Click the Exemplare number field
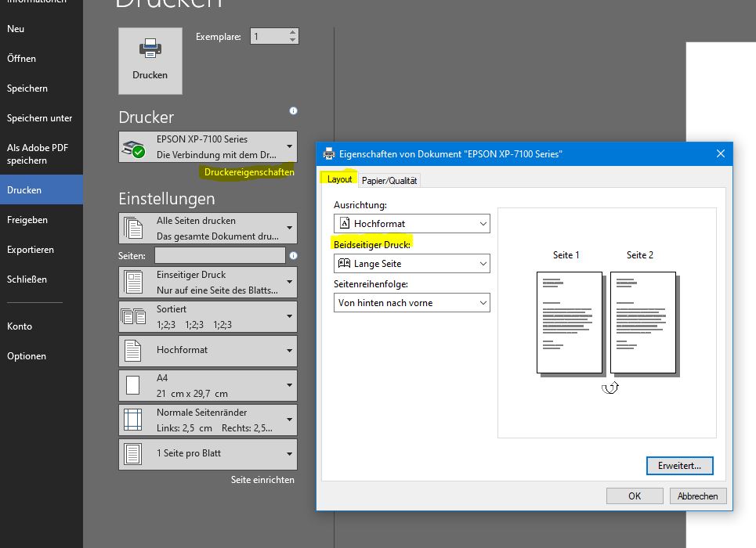The image size is (756, 548). [x=269, y=36]
